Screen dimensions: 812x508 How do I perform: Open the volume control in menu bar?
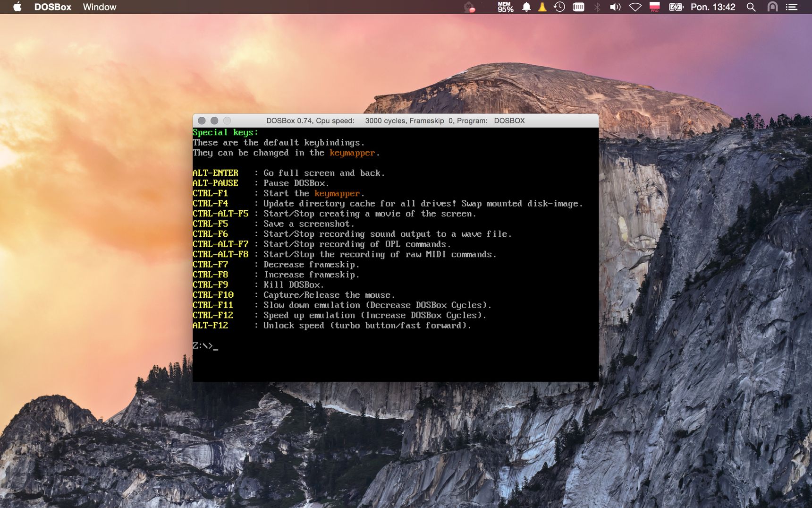tap(615, 7)
